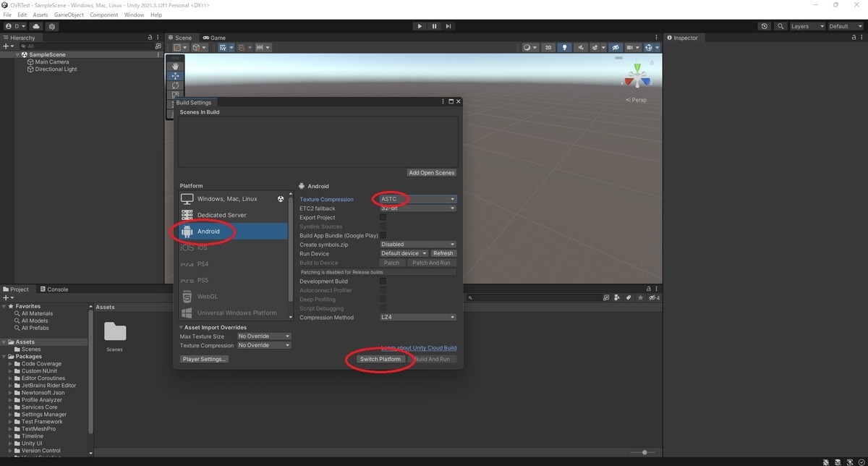Collapse SampleScene in Hierarchy

[x=17, y=55]
